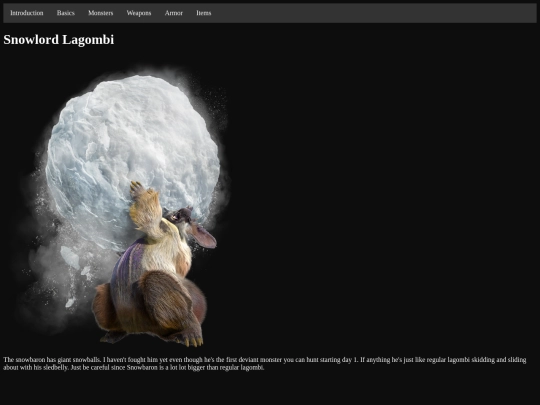The height and width of the screenshot is (405, 540).
Task: Open the Introduction nav link
Action: tap(27, 13)
